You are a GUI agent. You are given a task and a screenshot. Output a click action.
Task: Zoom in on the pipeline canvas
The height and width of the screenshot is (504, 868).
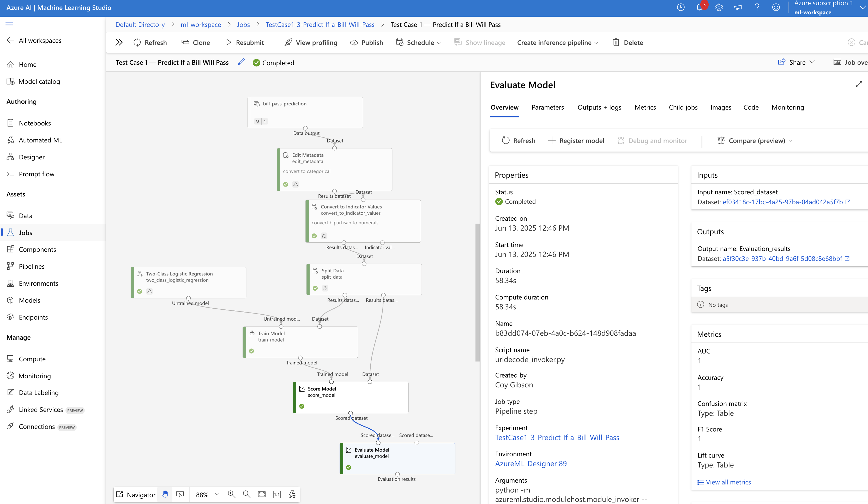[x=231, y=494]
